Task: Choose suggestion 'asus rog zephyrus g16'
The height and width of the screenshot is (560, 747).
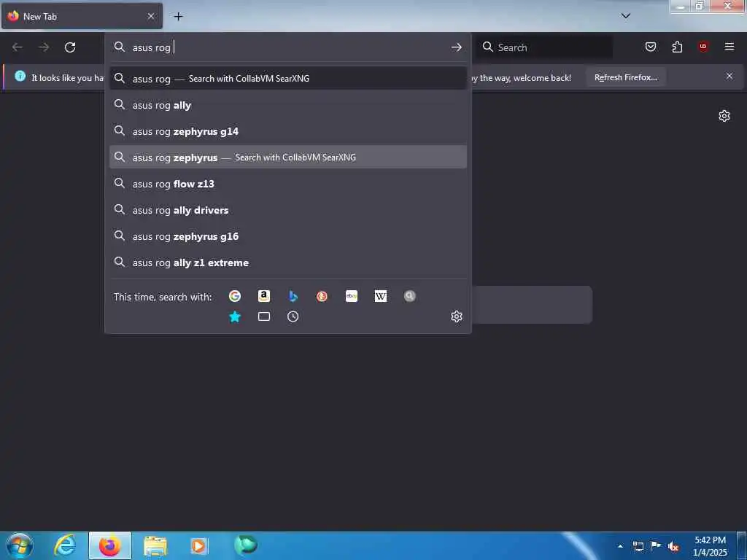Action: coord(288,236)
